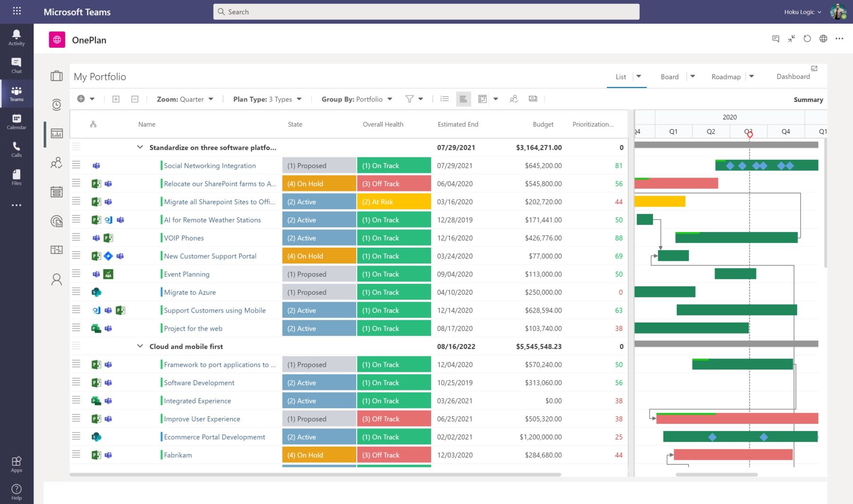The image size is (853, 504).
Task: Open the Chat section
Action: pyautogui.click(x=17, y=65)
